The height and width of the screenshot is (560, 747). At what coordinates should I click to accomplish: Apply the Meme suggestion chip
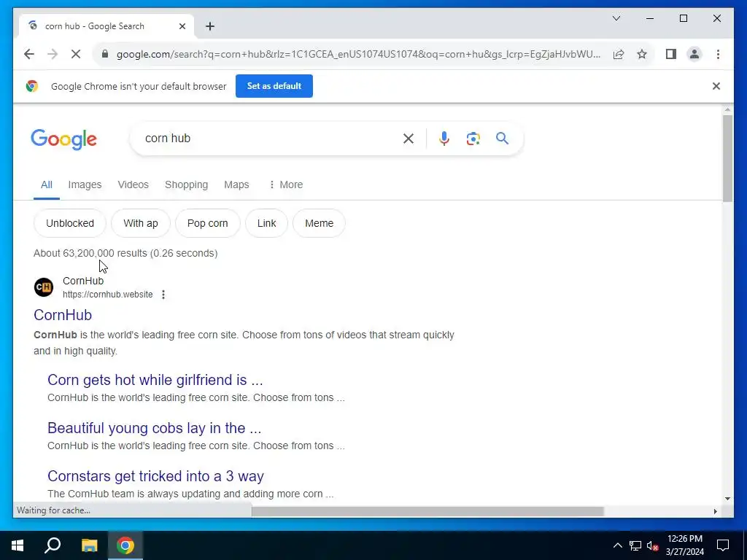click(x=320, y=223)
